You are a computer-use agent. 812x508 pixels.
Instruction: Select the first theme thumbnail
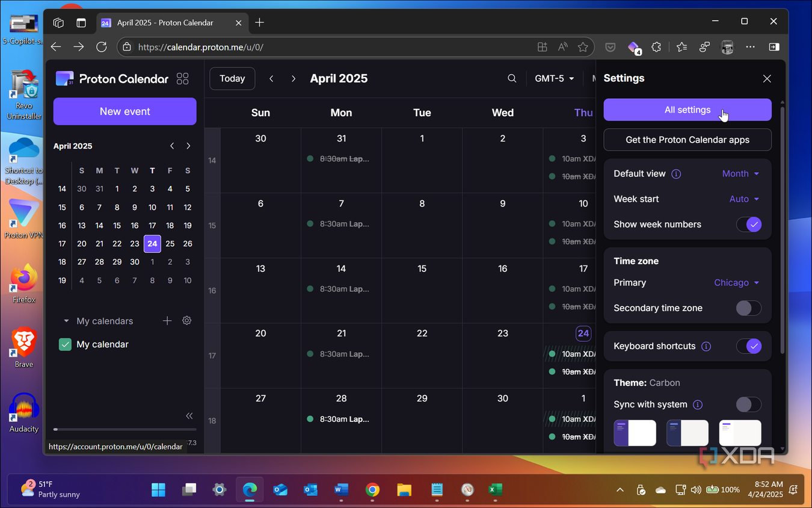635,433
